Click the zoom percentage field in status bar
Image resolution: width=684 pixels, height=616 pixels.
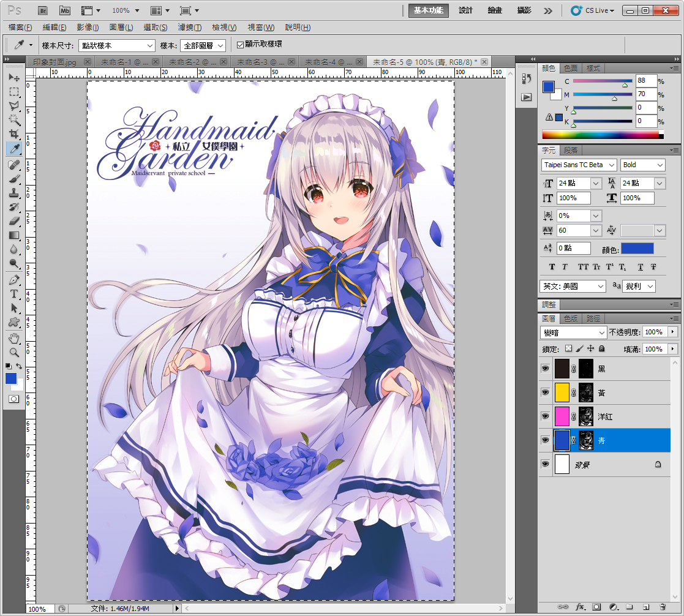(40, 609)
